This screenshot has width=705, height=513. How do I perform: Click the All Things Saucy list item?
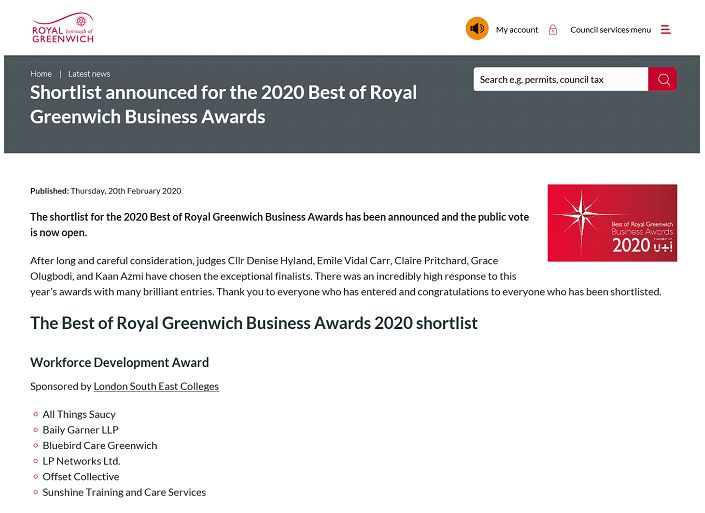79,414
